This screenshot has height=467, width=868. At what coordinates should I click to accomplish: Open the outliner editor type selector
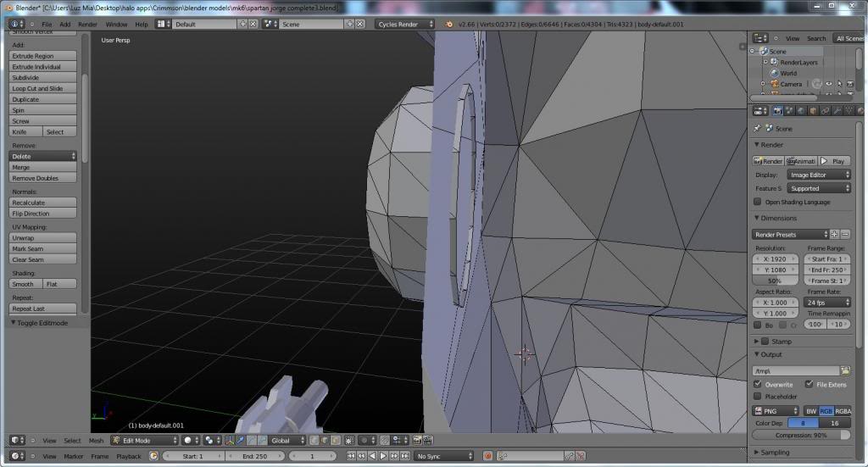(760, 38)
